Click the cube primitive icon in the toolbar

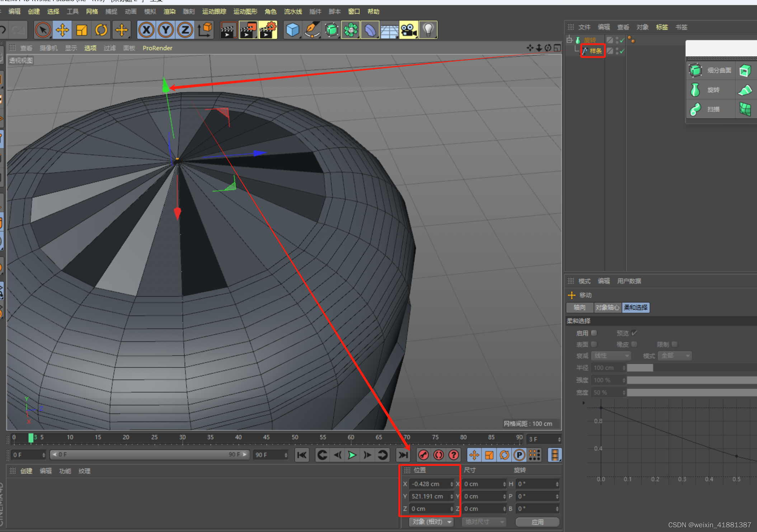292,30
